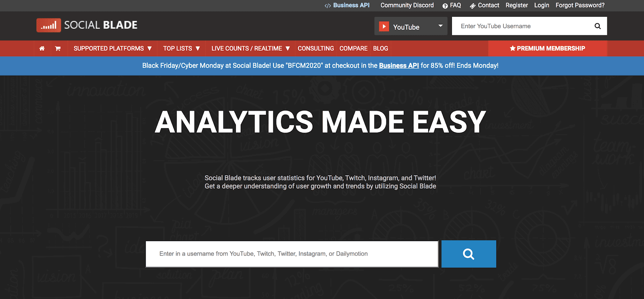Click Forgot Password? link

pos(580,5)
